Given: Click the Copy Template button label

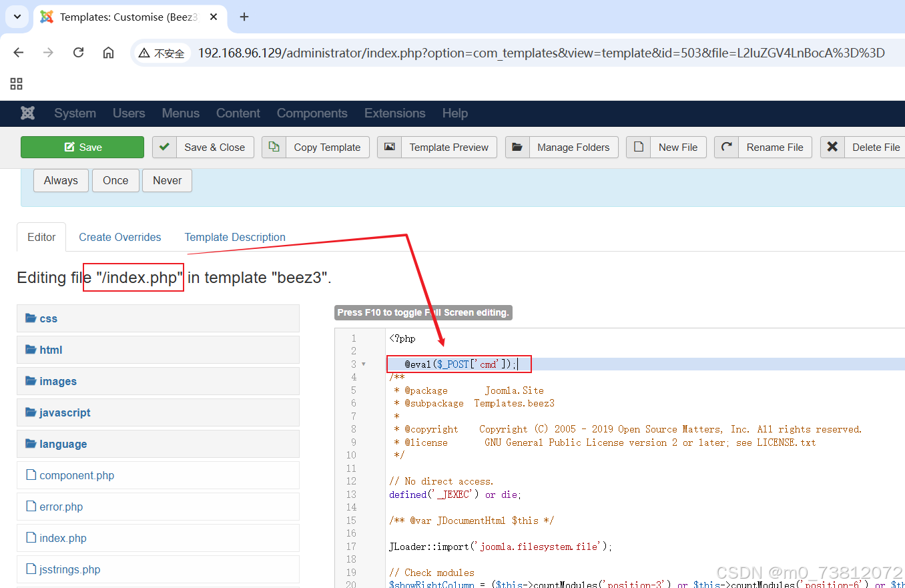Looking at the screenshot, I should coord(327,148).
